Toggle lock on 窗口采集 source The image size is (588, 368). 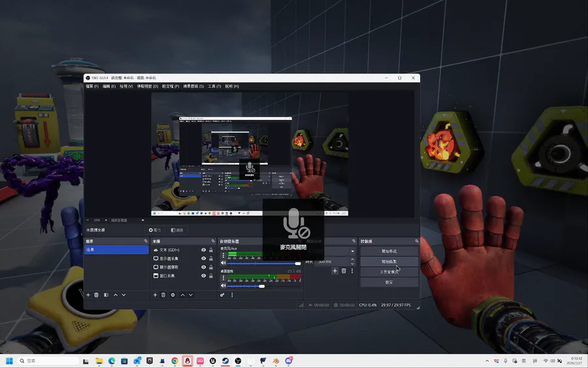211,276
